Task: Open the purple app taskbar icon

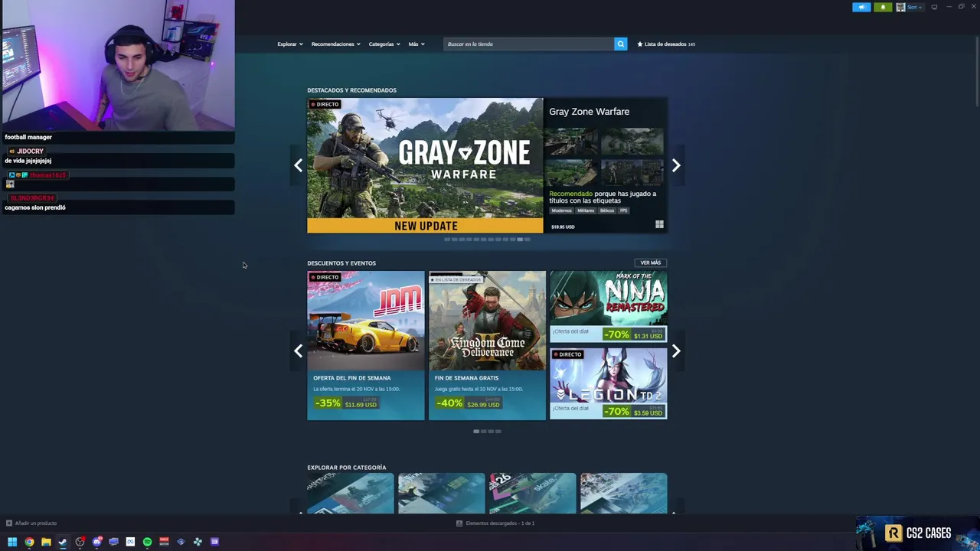Action: 214,542
